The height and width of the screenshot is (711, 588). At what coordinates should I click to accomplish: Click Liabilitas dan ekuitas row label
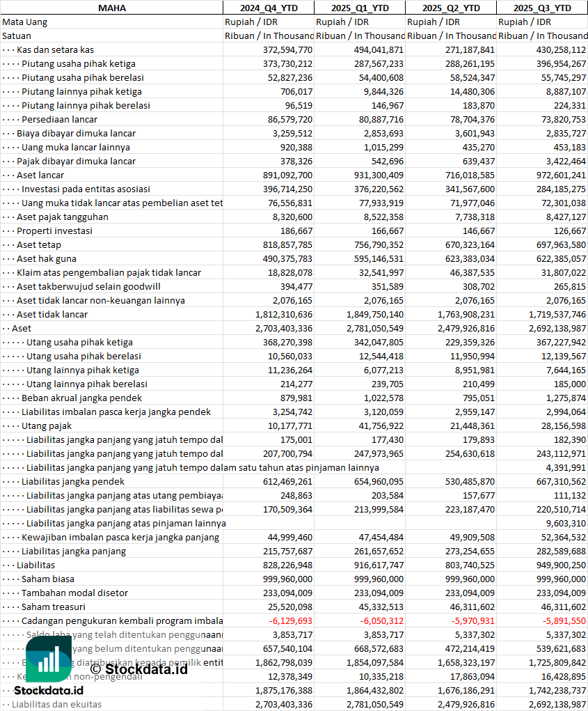click(56, 705)
